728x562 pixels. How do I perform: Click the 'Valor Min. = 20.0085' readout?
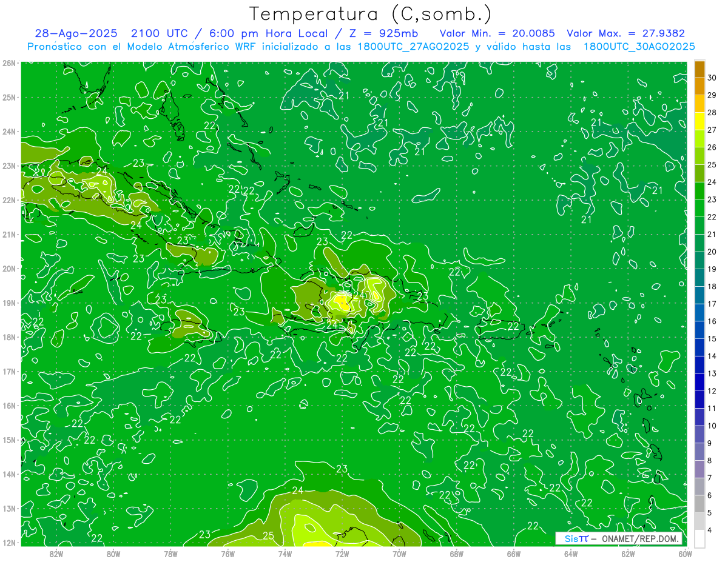pyautogui.click(x=497, y=34)
